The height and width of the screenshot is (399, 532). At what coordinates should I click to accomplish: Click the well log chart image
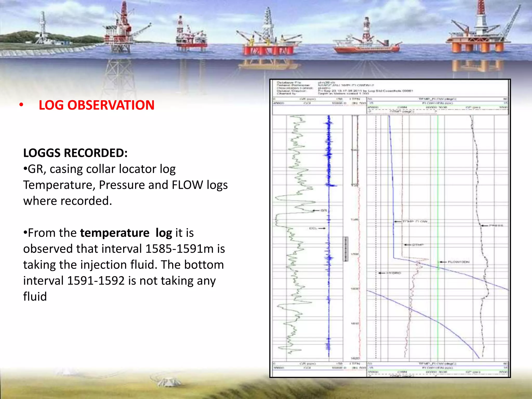point(390,228)
